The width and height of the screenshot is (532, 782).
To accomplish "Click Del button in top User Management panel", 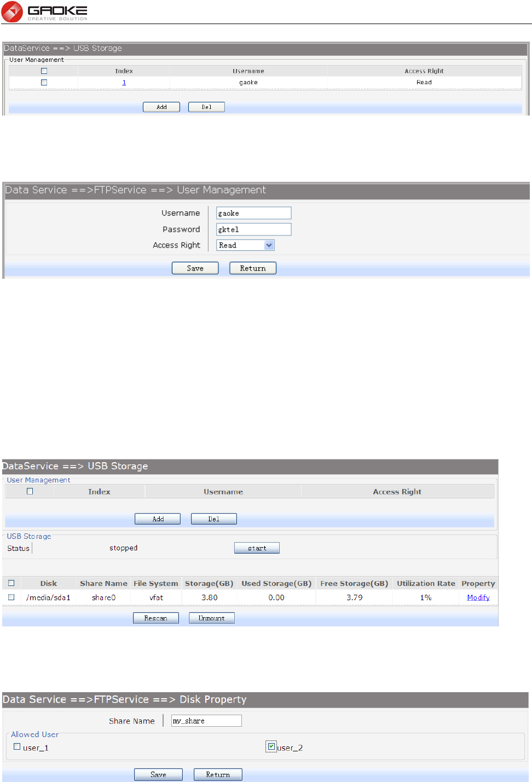I will coord(206,107).
